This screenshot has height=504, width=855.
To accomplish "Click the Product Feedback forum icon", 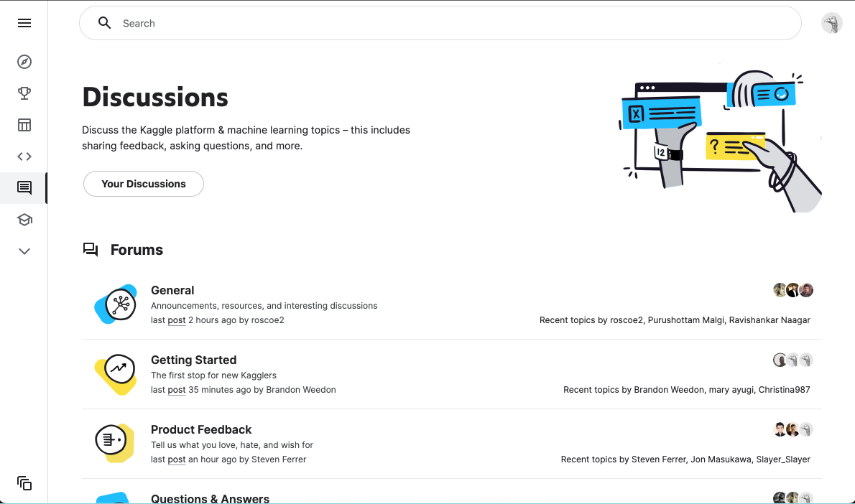I will pos(115,443).
